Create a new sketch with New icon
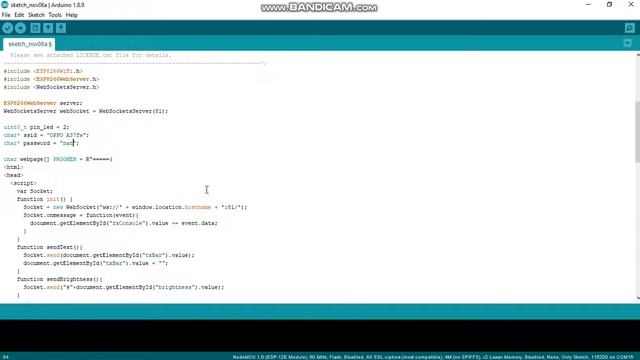The height and width of the screenshot is (360, 640). pyautogui.click(x=36, y=28)
